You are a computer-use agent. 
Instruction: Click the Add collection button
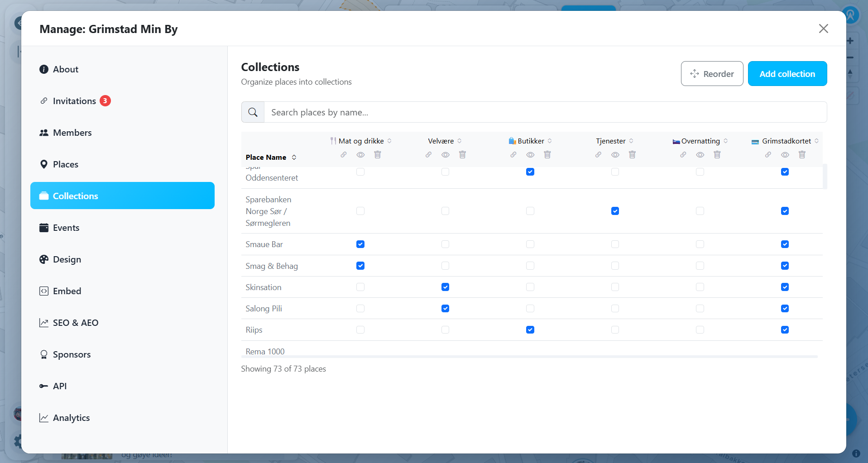click(787, 74)
